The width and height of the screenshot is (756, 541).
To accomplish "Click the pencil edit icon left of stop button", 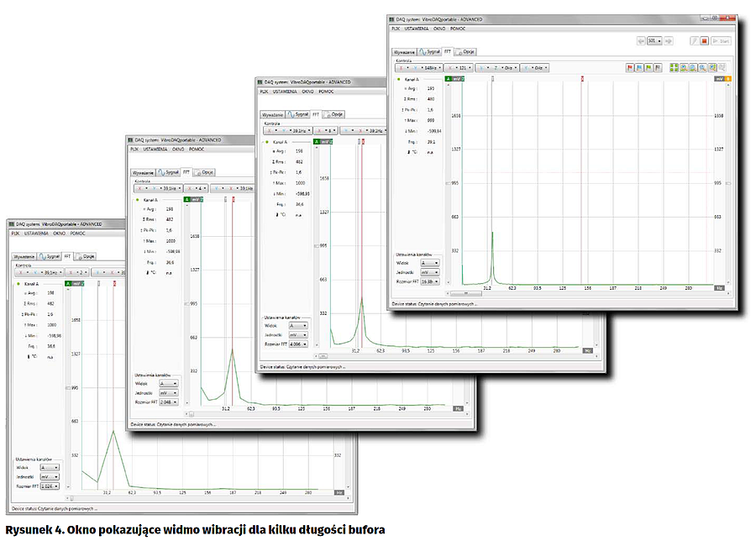I will [x=694, y=39].
